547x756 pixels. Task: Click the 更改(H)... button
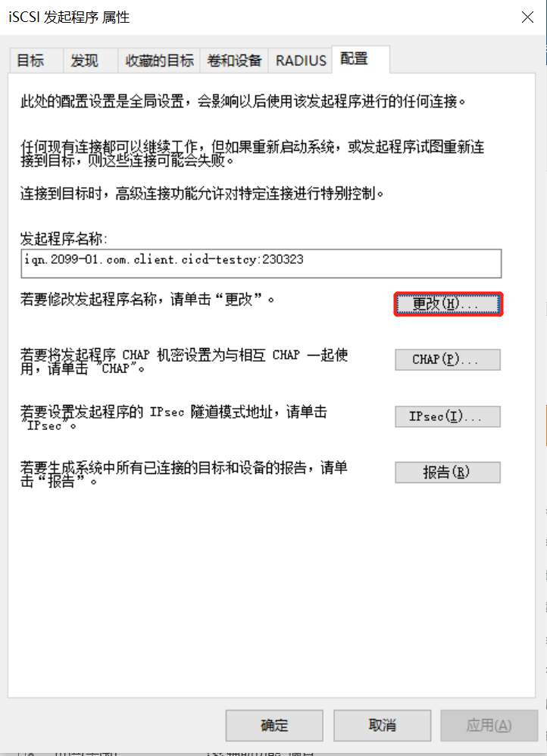tap(449, 304)
